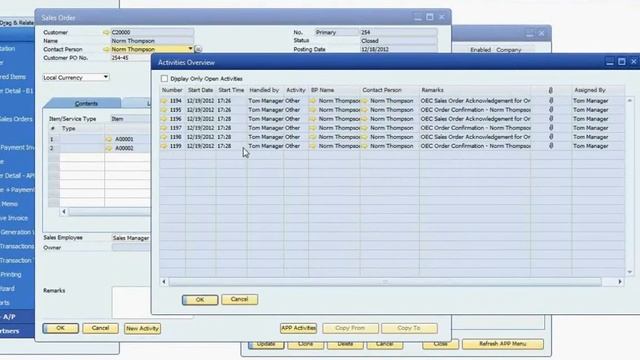
Task: Click left arrow of Sales Order items scrollbar
Action: tap(64, 211)
